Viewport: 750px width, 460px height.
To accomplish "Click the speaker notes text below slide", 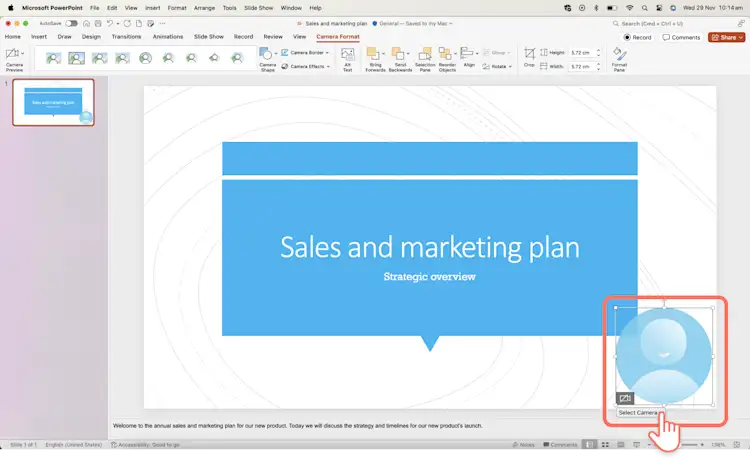I will click(298, 426).
